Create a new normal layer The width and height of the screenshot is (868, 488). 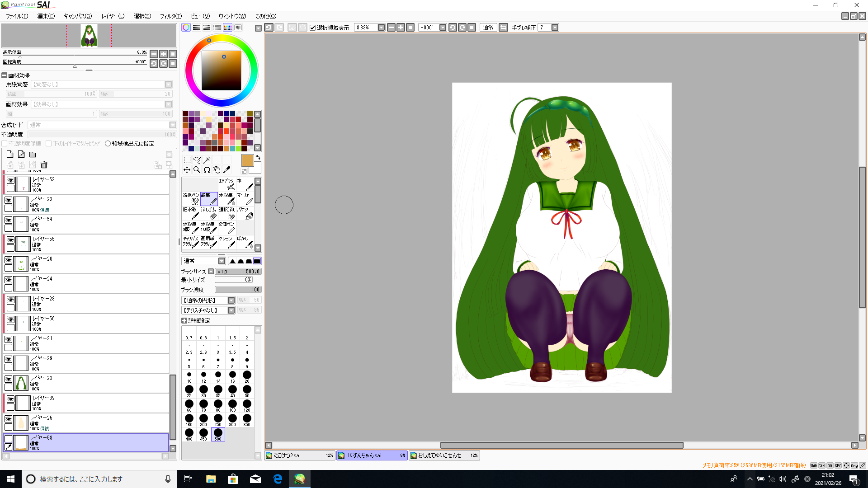coord(10,155)
